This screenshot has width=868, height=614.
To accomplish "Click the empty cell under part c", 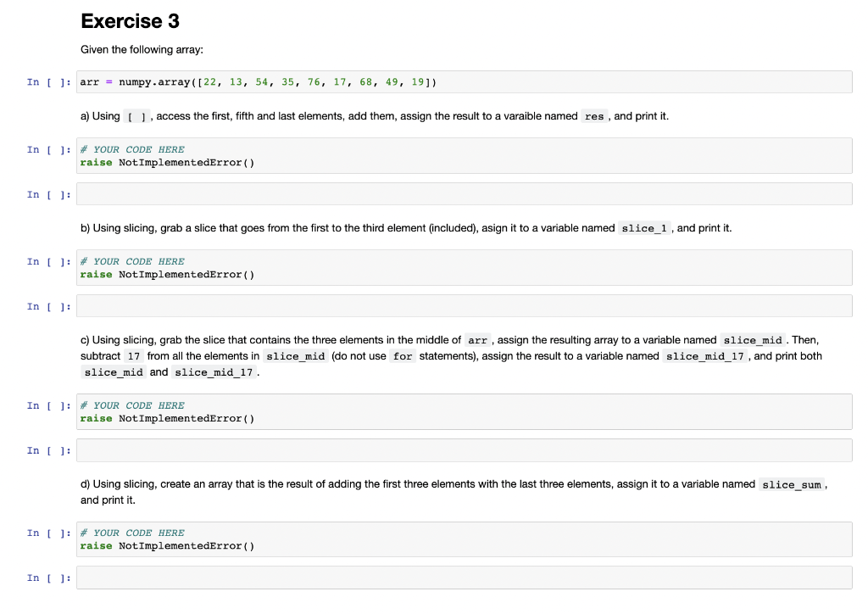I will [x=465, y=450].
